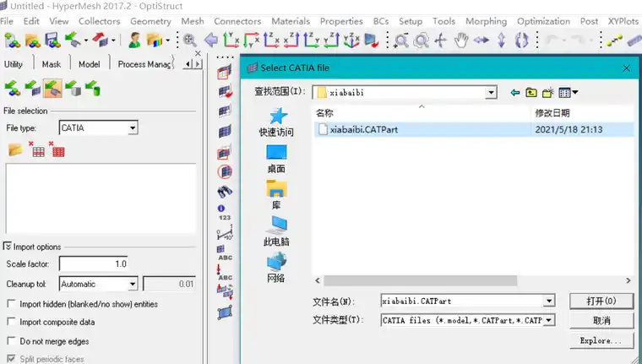Select the isometric view axes icon

(351, 41)
